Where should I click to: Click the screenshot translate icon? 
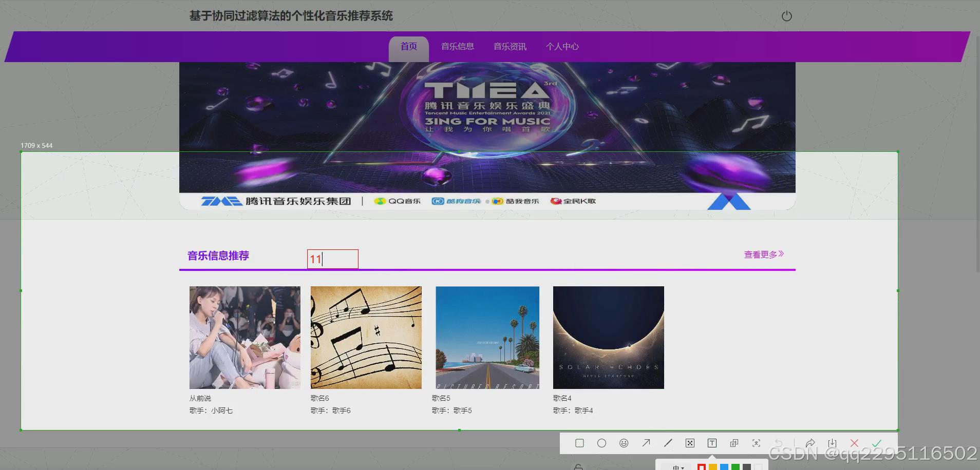(734, 443)
